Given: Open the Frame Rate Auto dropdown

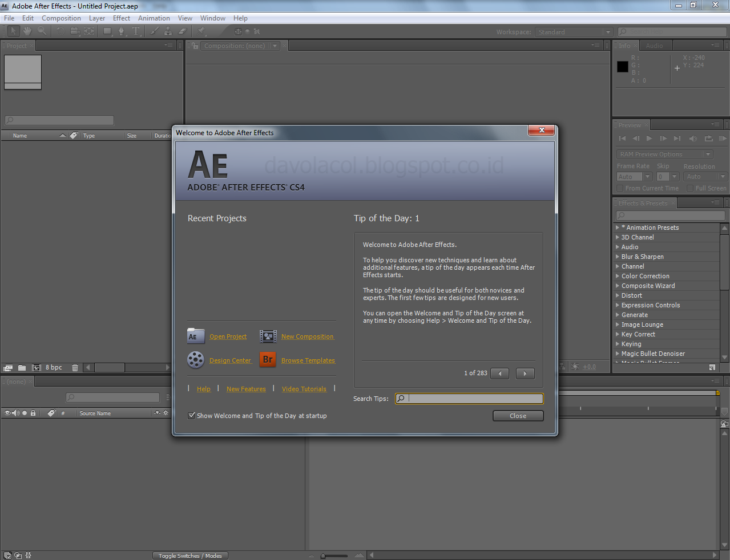Looking at the screenshot, I should [635, 177].
